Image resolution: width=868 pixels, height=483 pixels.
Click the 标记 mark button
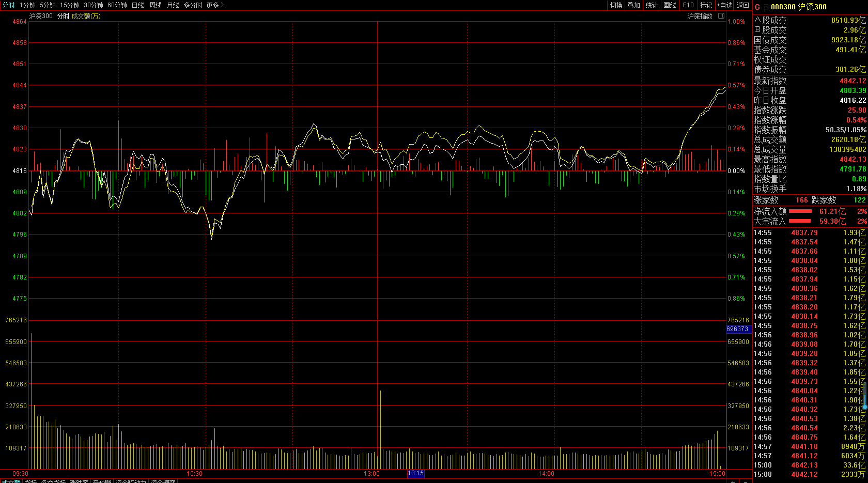pyautogui.click(x=706, y=5)
